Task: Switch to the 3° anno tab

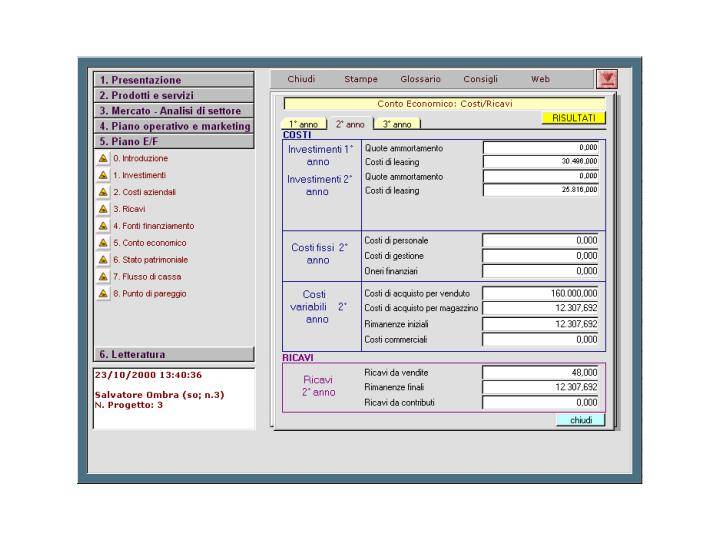Action: coord(397,124)
